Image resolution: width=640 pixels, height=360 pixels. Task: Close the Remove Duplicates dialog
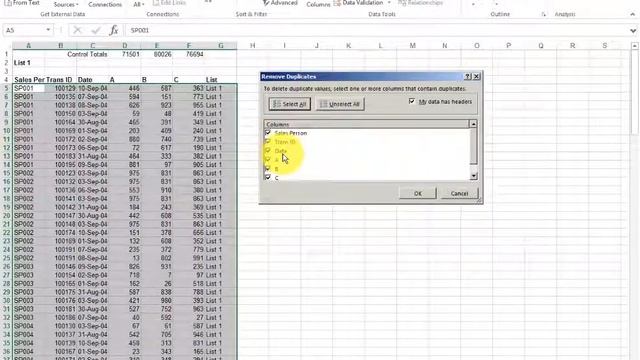point(476,76)
